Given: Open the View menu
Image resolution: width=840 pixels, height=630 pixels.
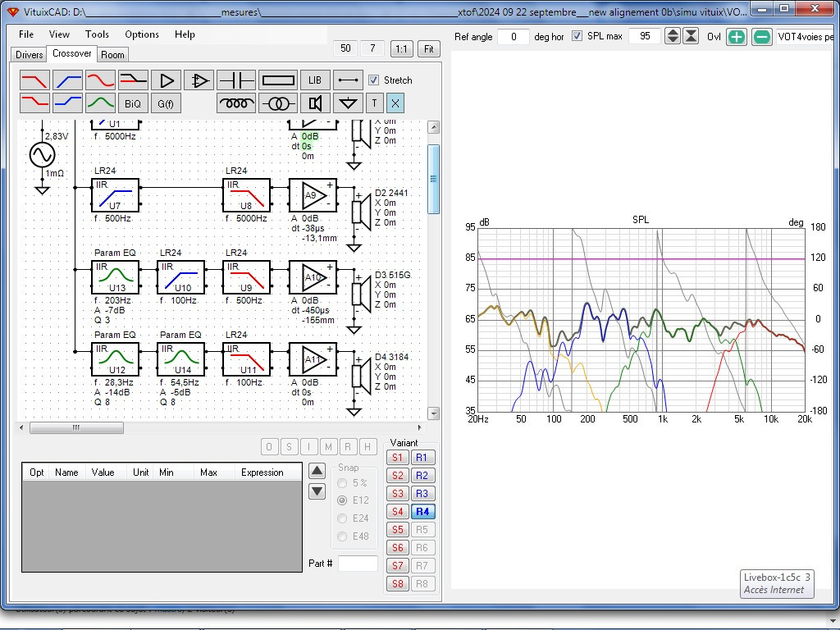Looking at the screenshot, I should (59, 34).
